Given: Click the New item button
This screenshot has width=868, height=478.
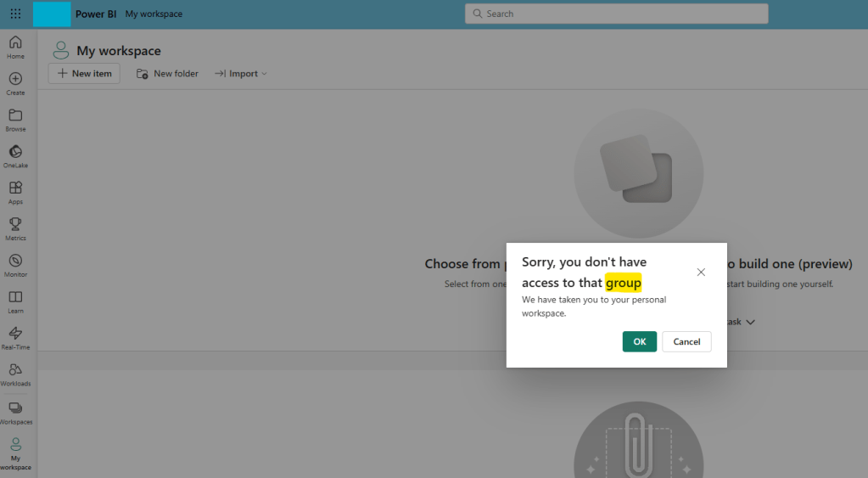Looking at the screenshot, I should [84, 74].
